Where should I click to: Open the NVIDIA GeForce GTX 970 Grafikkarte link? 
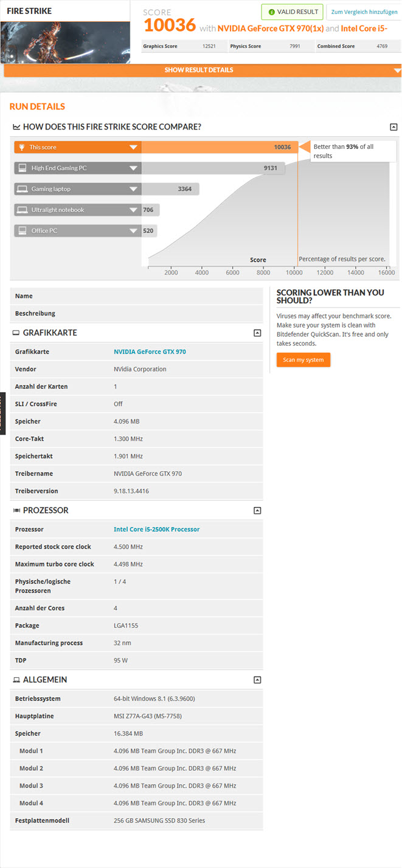click(150, 352)
